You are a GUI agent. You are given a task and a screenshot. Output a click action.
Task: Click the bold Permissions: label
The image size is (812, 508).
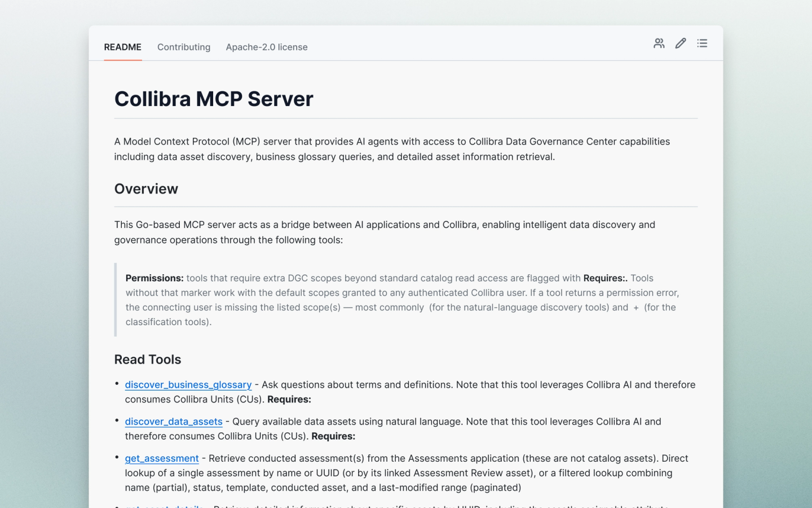tap(155, 278)
